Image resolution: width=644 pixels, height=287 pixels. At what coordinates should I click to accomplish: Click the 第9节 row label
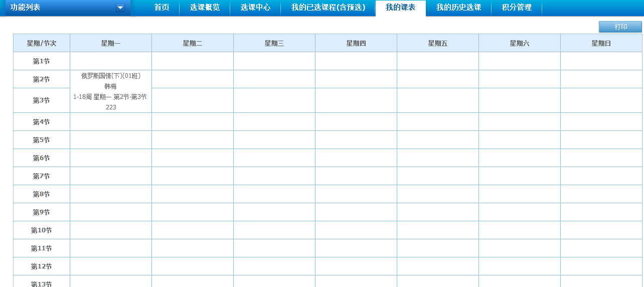coord(42,212)
